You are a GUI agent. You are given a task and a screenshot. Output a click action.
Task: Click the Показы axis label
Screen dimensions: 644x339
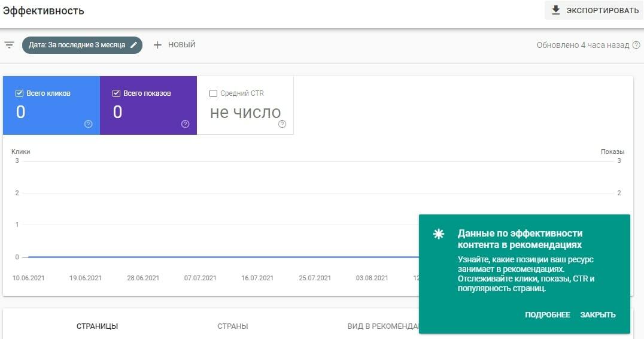pos(612,152)
